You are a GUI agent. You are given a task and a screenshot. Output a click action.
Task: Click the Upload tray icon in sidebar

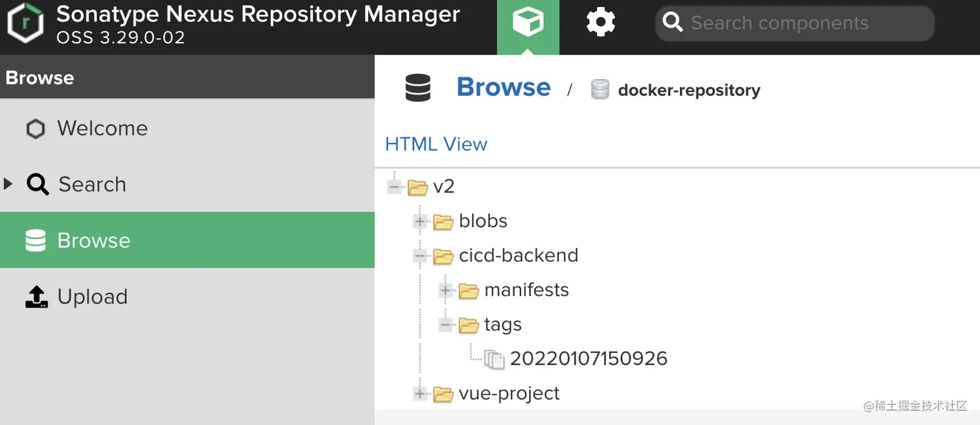coord(36,297)
